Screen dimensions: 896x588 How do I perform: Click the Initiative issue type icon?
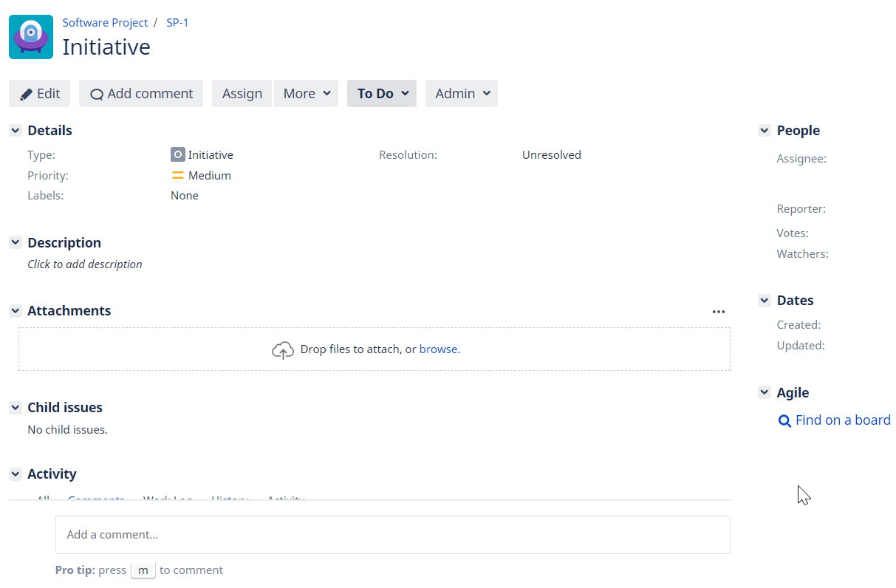(x=177, y=154)
